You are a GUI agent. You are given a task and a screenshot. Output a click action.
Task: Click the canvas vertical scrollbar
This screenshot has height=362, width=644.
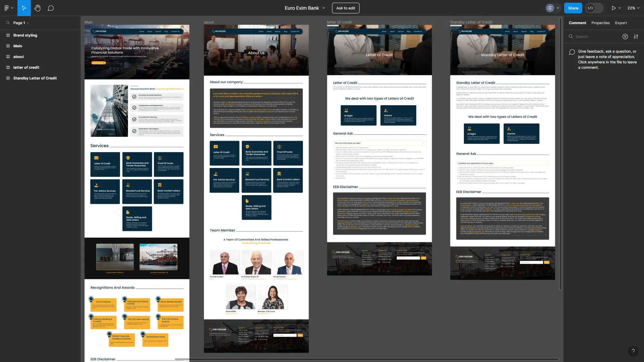560,154
